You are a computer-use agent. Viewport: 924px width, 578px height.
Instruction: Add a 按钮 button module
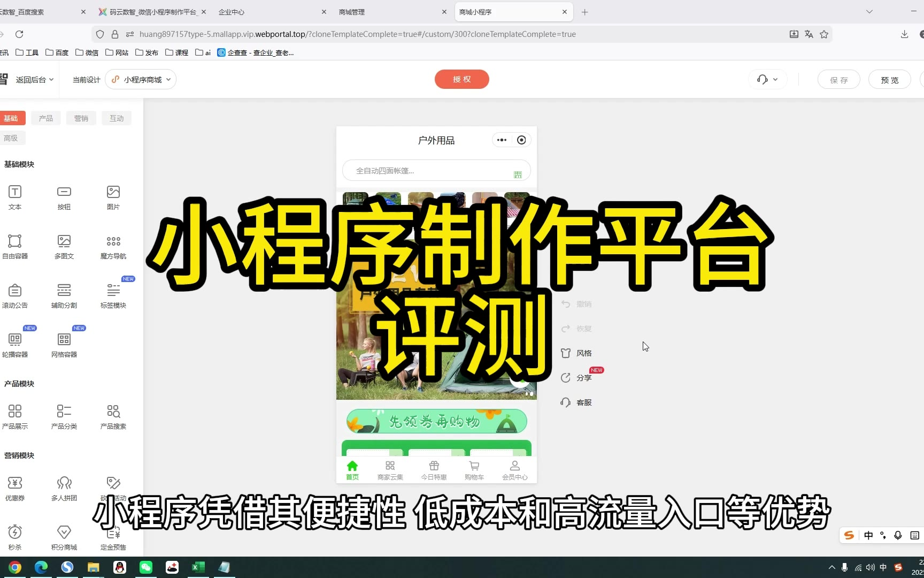pos(64,197)
